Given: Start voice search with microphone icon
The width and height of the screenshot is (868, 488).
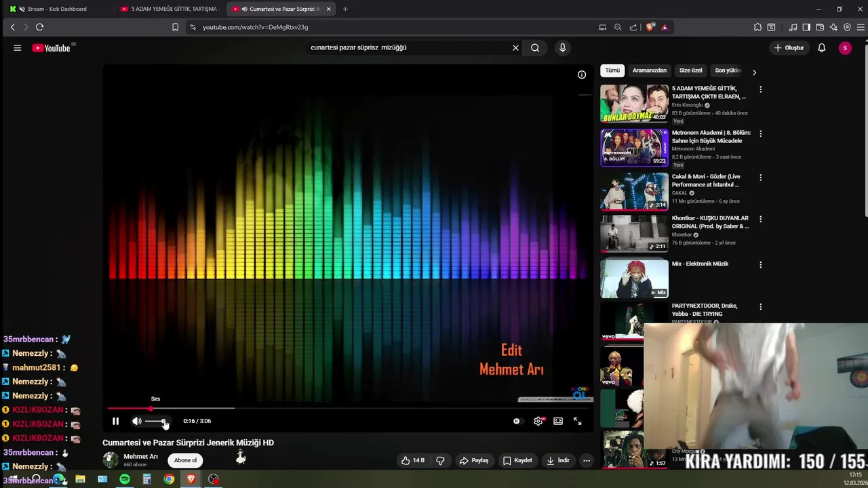Looking at the screenshot, I should pos(562,48).
